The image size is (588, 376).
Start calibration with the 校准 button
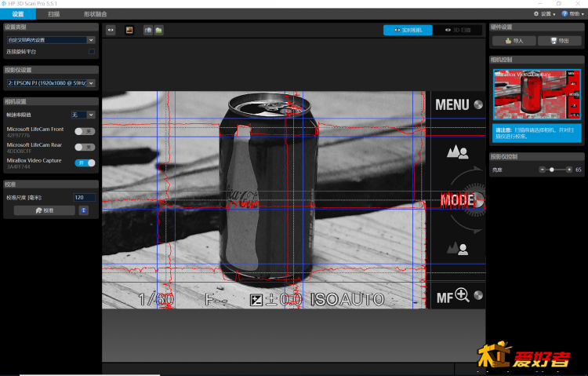coord(45,210)
